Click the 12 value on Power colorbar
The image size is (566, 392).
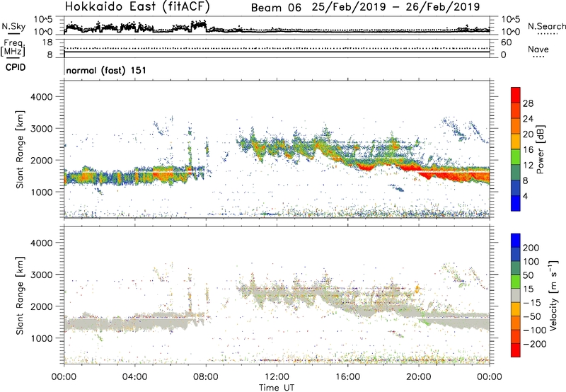coord(528,165)
